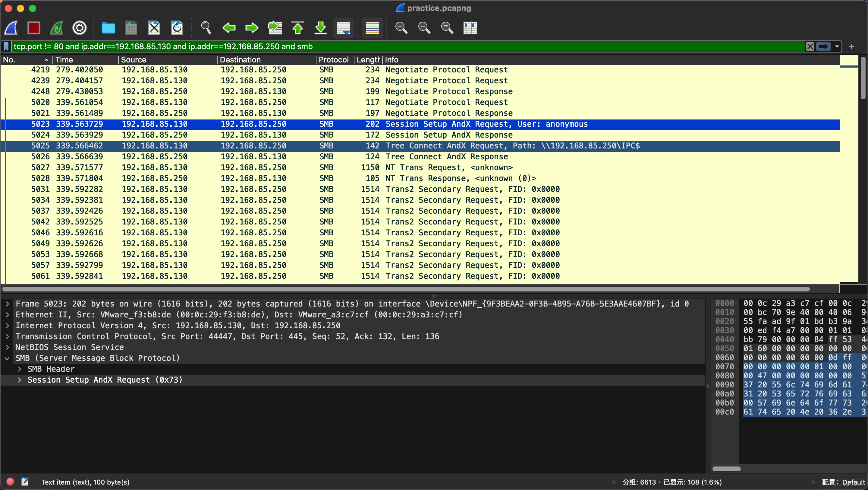
Task: Sort by the Source column header
Action: (x=134, y=60)
